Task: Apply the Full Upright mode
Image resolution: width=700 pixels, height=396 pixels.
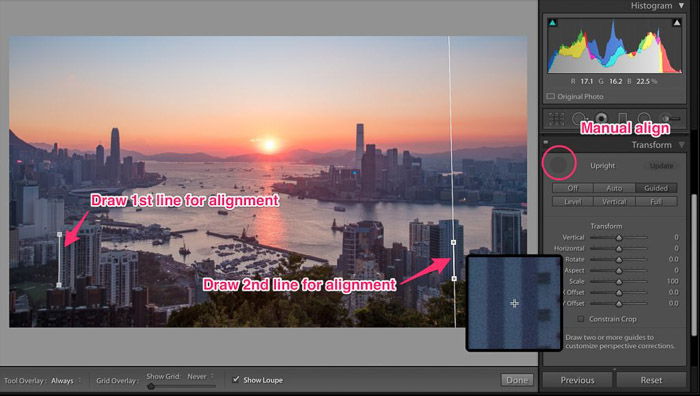Action: pyautogui.click(x=656, y=201)
